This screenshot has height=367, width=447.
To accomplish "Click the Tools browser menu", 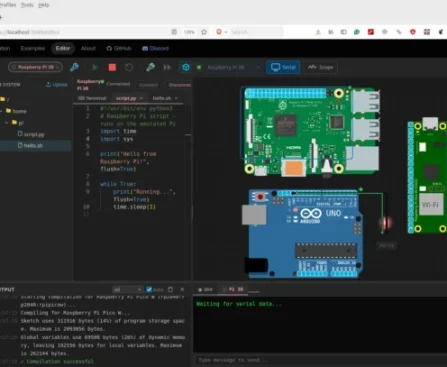I will point(27,5).
